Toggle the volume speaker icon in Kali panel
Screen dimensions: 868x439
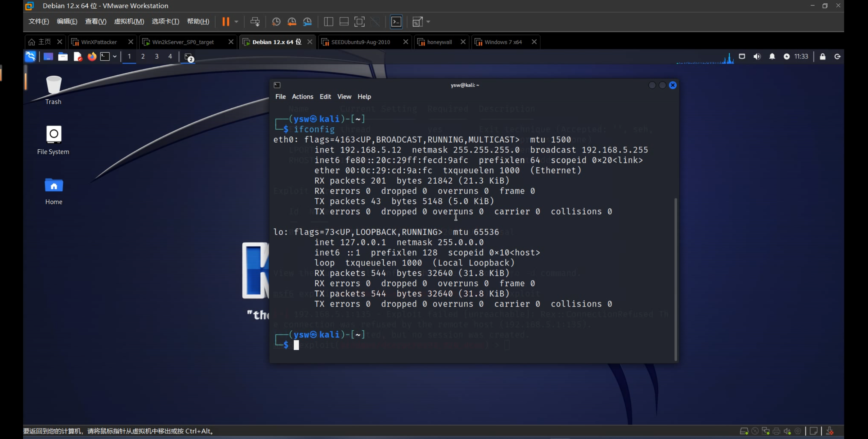(x=757, y=56)
